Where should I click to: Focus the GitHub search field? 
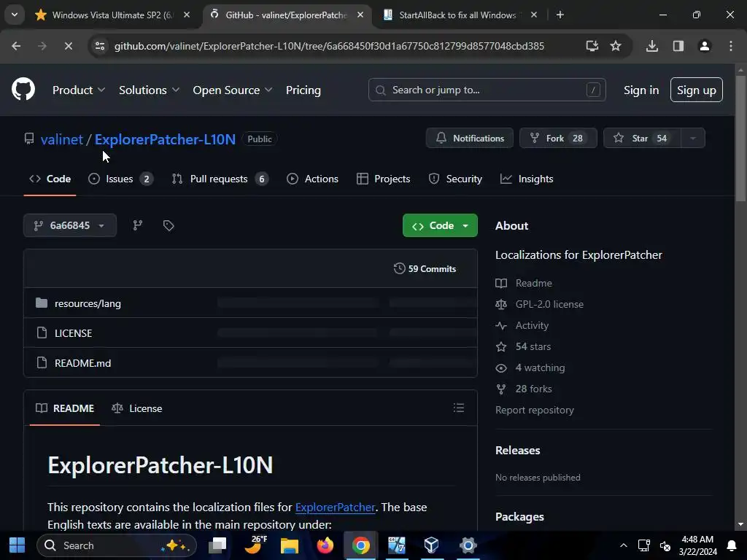487,90
